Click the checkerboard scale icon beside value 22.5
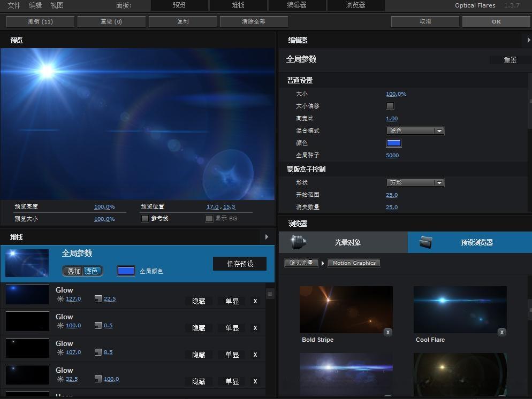532x399 pixels. point(97,298)
